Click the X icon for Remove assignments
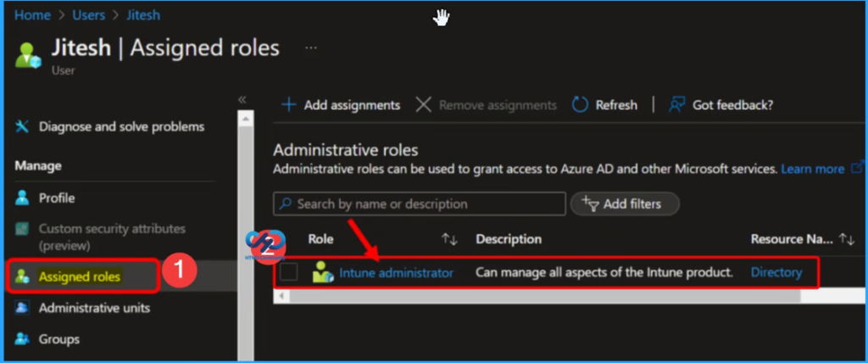Viewport: 868px width, 363px height. point(424,104)
